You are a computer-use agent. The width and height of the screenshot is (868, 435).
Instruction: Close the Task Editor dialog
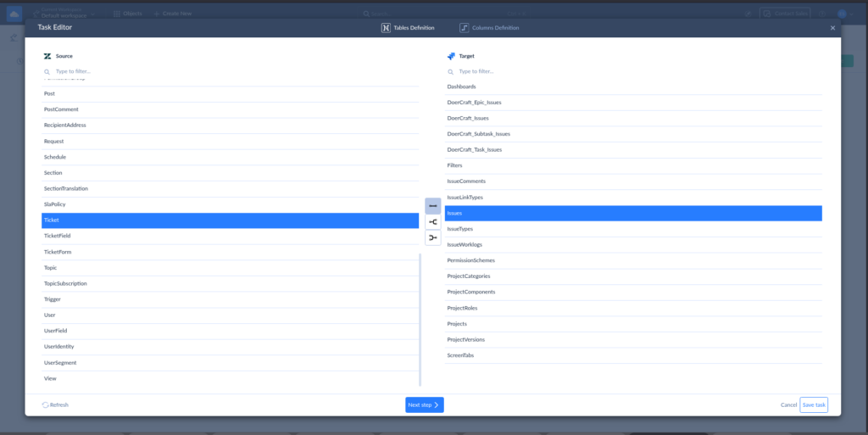click(x=832, y=28)
